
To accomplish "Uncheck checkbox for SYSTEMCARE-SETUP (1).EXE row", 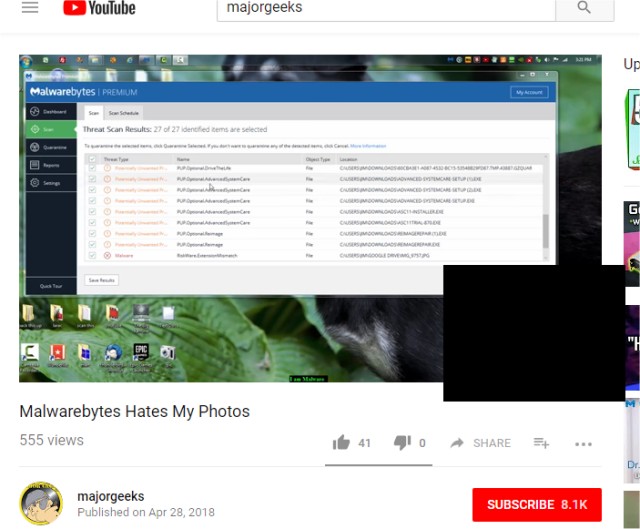I will (x=92, y=179).
